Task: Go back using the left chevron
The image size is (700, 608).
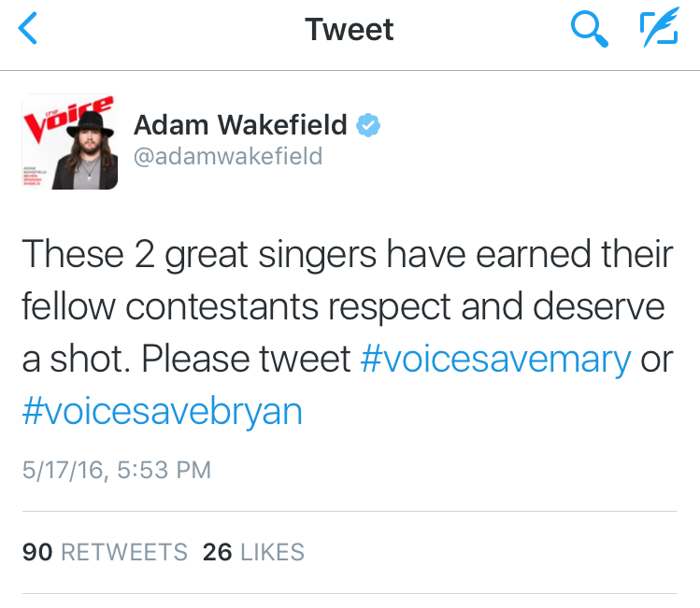Action: coord(27,29)
